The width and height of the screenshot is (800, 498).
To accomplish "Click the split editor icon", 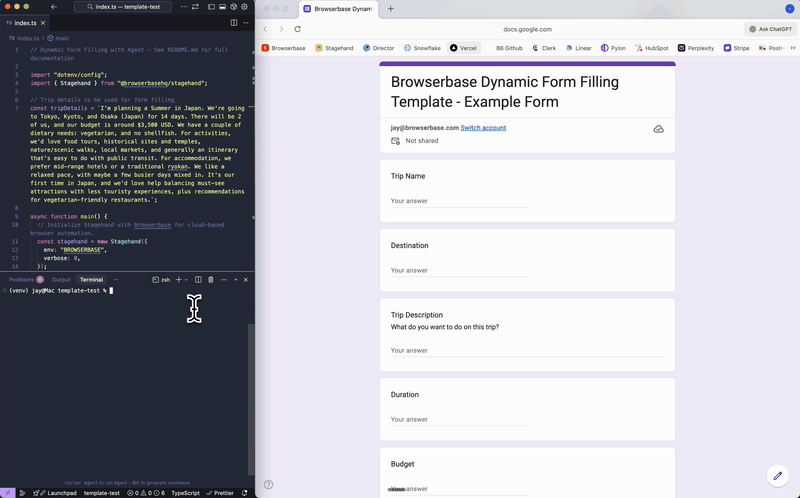I will click(234, 22).
